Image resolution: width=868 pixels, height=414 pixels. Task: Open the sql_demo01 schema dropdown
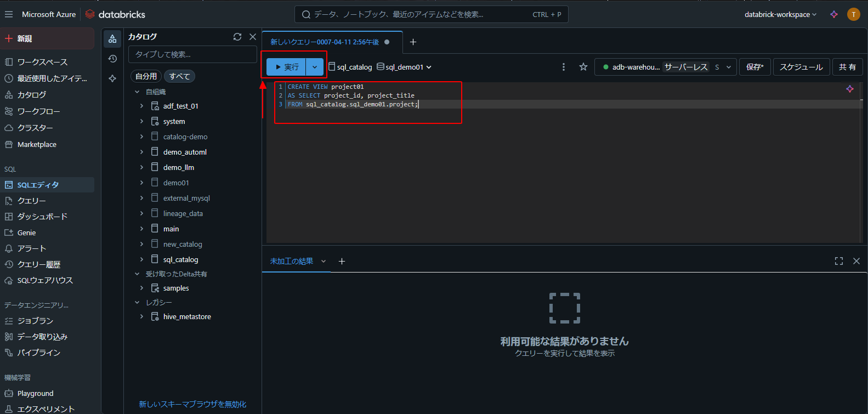(x=404, y=67)
